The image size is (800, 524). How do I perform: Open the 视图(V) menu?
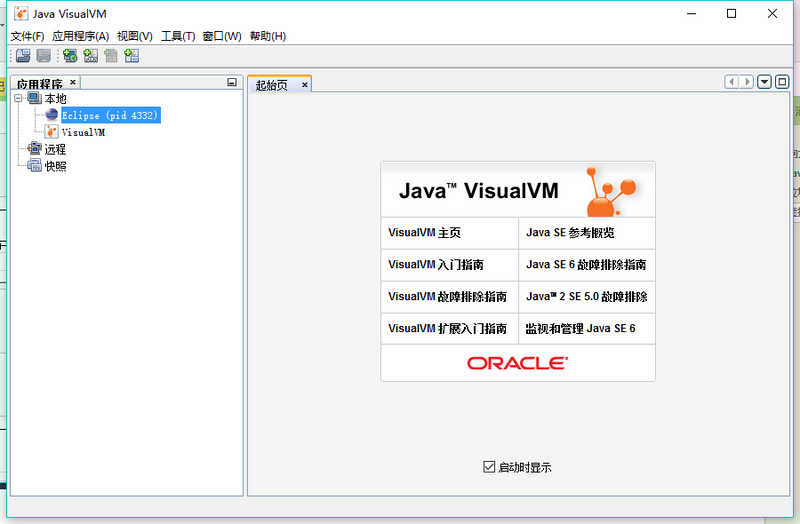[x=135, y=36]
